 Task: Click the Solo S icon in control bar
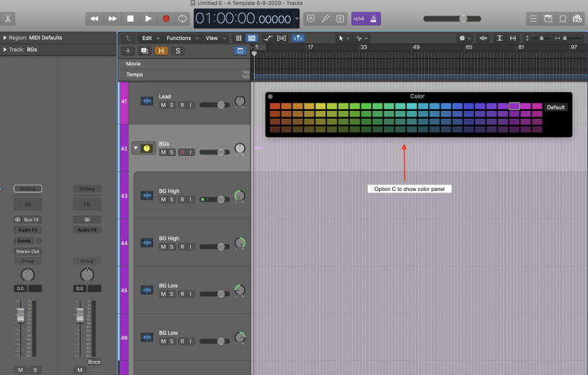(340, 18)
